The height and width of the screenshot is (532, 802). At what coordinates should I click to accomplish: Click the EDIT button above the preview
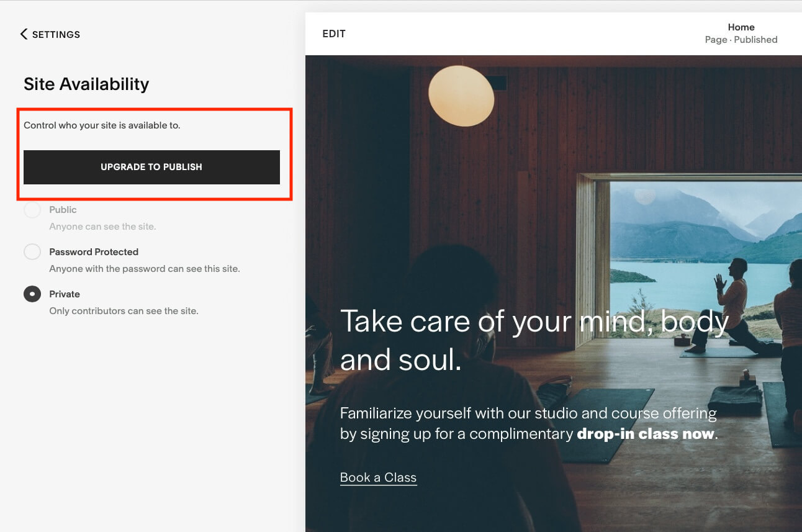click(x=334, y=34)
